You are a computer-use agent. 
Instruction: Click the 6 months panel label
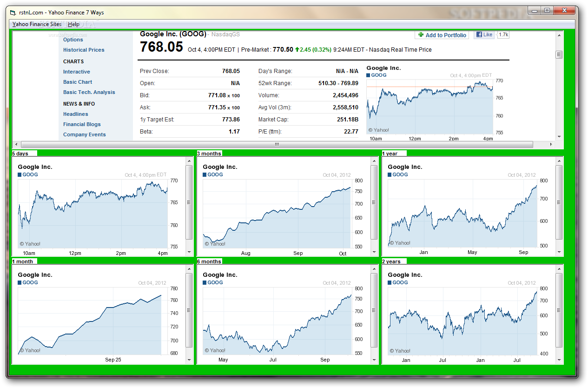point(209,261)
